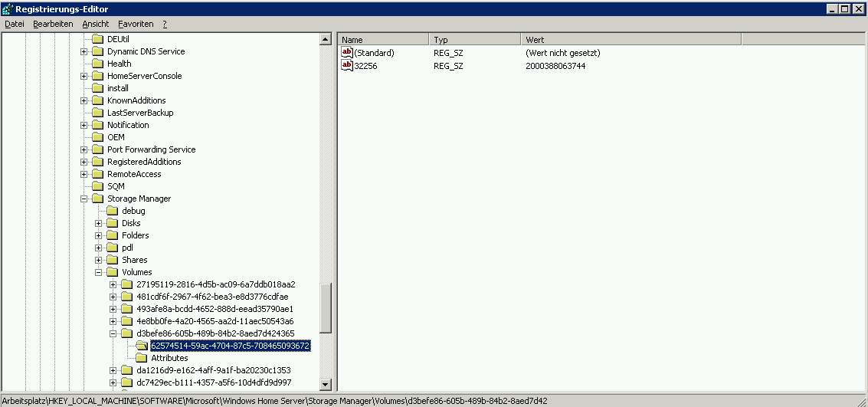Sort by the Typ column header
868x407 pixels.
tap(475, 39)
